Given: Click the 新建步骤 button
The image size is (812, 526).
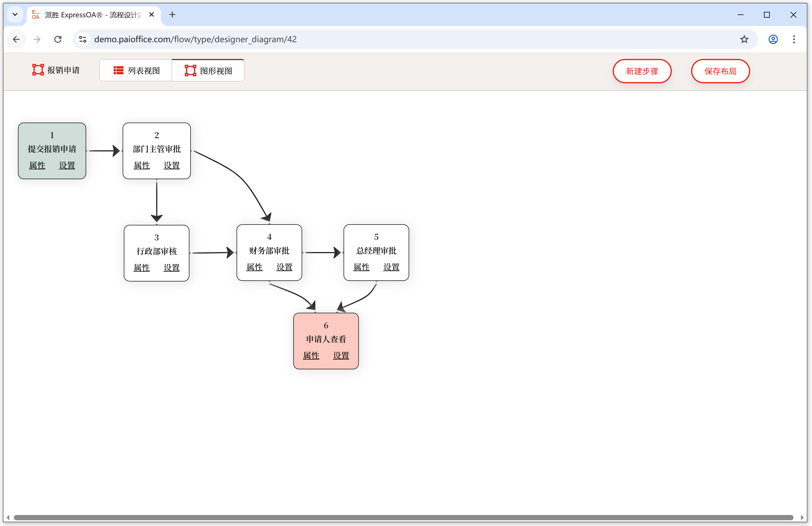Looking at the screenshot, I should click(642, 71).
